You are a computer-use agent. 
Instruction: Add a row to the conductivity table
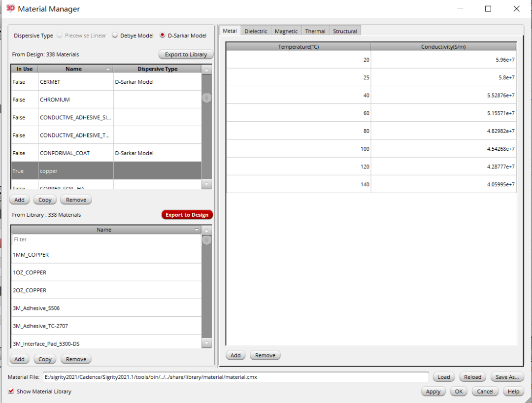(235, 355)
